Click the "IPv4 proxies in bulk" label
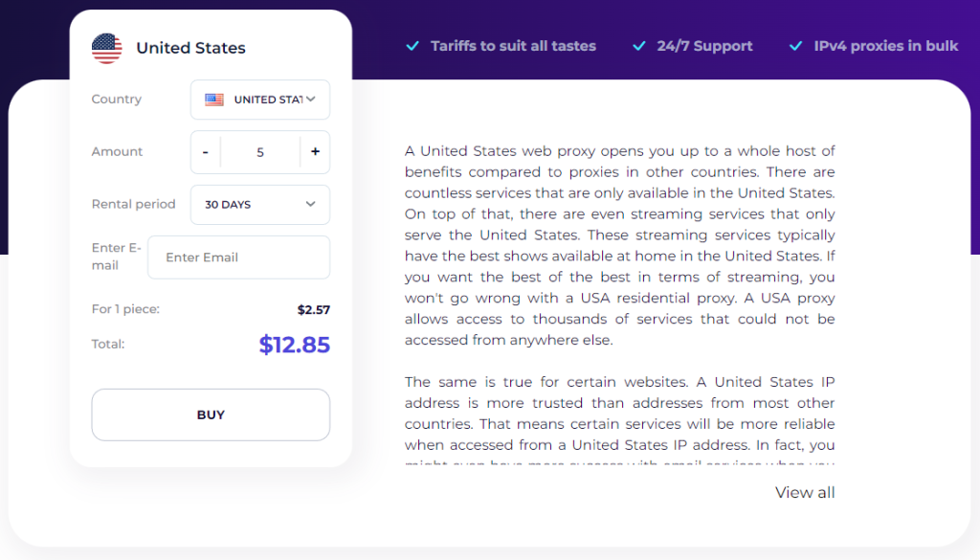Viewport: 980px width, 560px height. (x=885, y=46)
